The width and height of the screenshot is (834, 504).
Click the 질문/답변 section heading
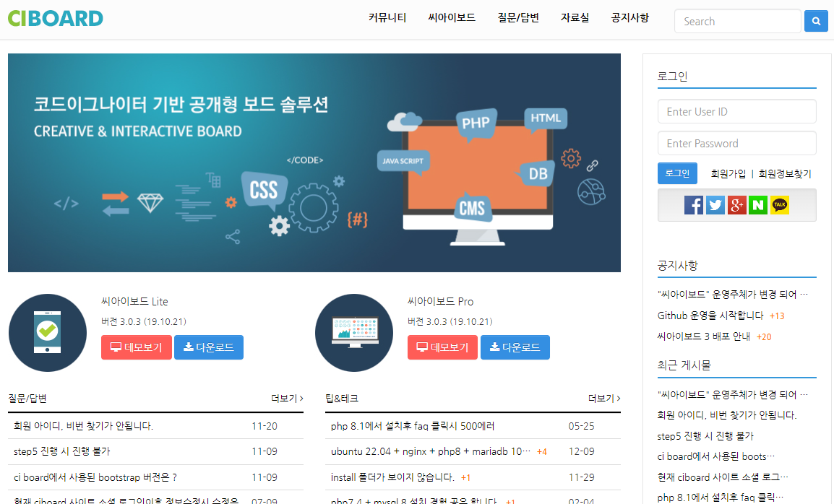tap(27, 398)
